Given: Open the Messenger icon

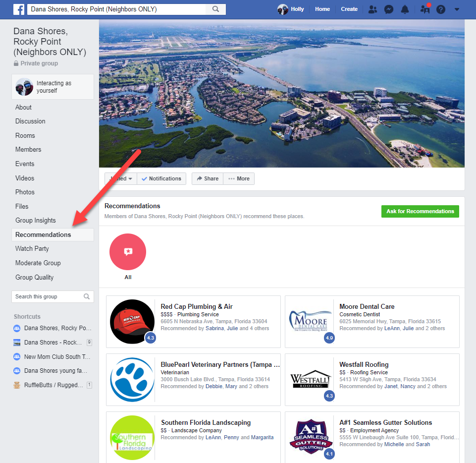Looking at the screenshot, I should (388, 9).
